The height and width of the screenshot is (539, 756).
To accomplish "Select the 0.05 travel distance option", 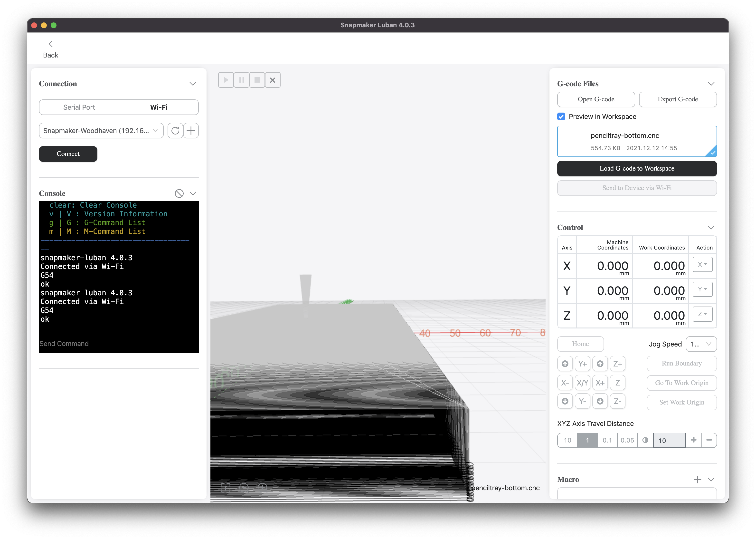I will [627, 440].
